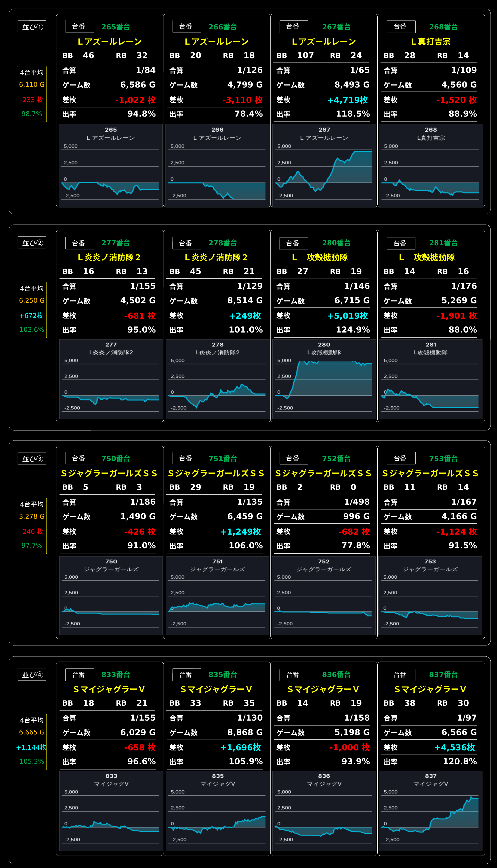
Task: Click the 1/498 combined probability
Action: pos(357,502)
